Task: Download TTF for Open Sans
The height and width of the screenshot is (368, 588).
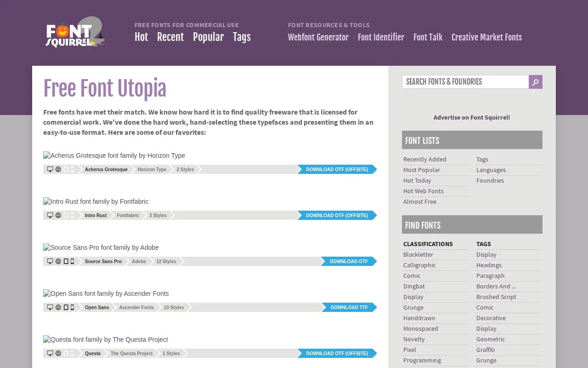Action: (349, 307)
